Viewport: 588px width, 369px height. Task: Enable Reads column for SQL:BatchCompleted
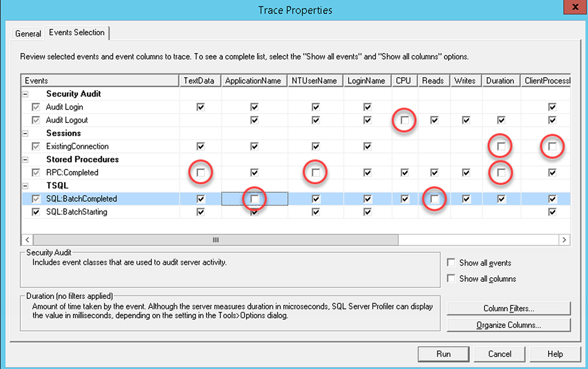point(433,199)
